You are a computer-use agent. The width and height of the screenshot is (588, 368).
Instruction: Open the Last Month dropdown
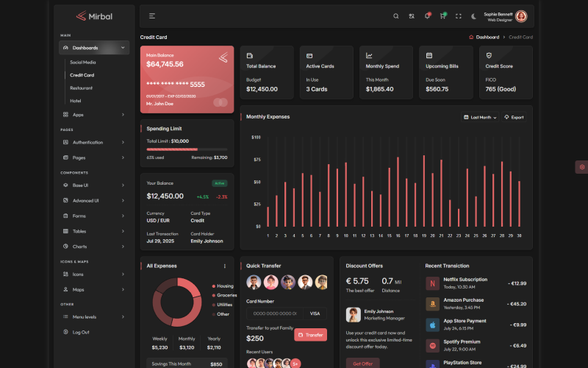coord(480,117)
